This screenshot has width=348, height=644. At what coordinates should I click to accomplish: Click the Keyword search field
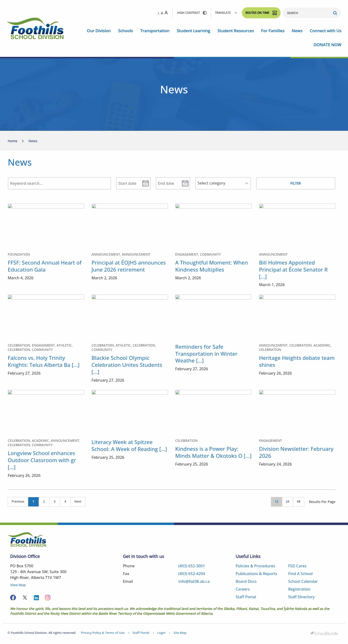(59, 183)
